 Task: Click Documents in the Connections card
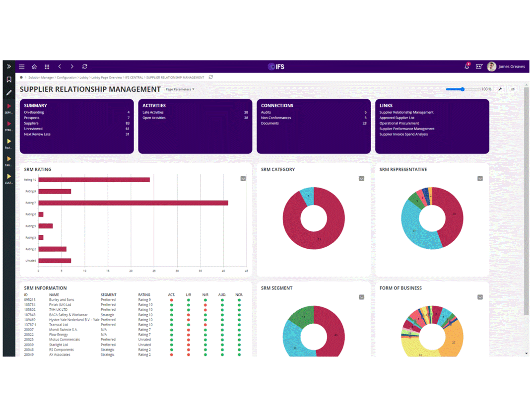270,123
